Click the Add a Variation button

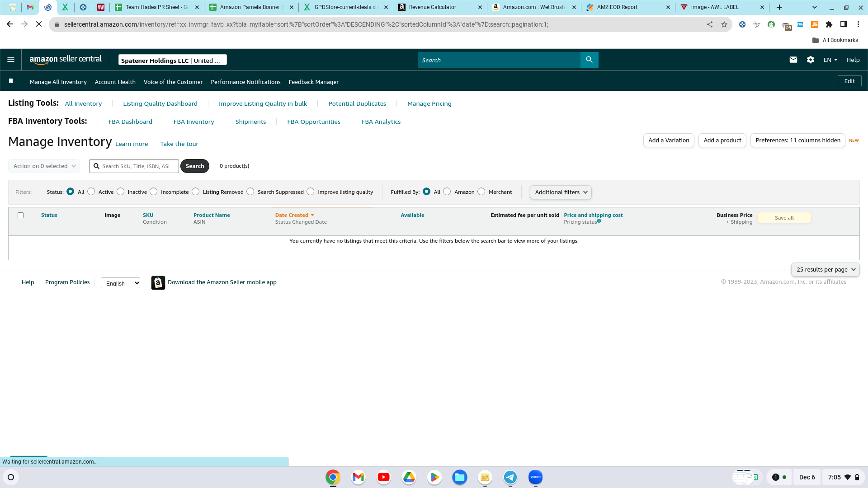tap(669, 140)
